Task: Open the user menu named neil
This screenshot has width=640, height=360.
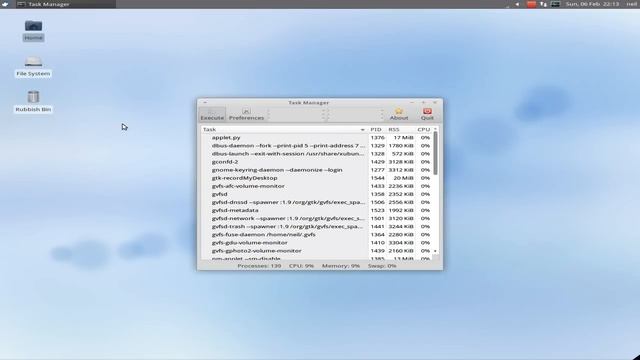Action: (x=632, y=4)
